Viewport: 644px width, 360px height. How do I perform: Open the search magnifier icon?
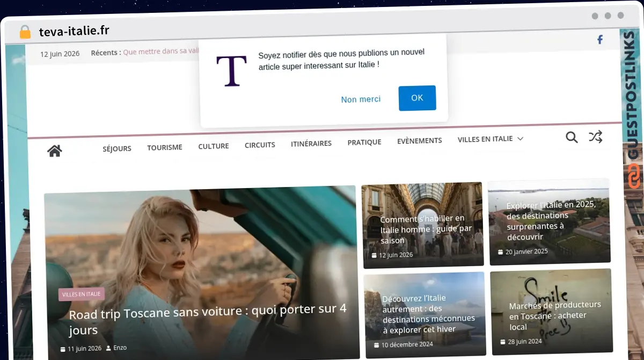click(572, 138)
